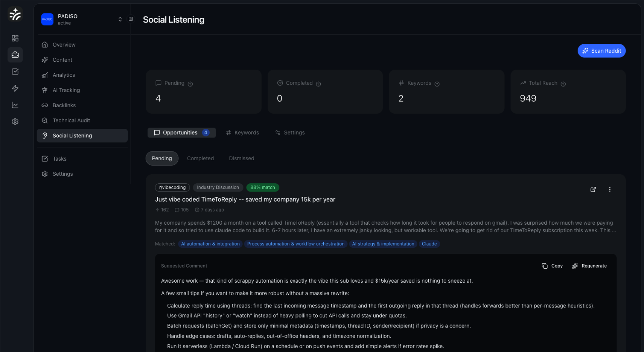644x352 pixels.
Task: Open post in external link icon
Action: coord(593,189)
